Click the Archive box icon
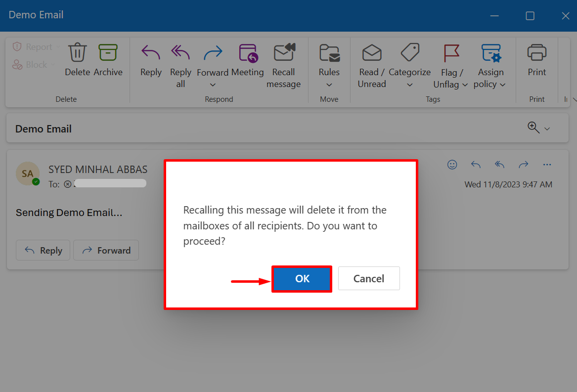This screenshot has width=577, height=392. [x=108, y=52]
